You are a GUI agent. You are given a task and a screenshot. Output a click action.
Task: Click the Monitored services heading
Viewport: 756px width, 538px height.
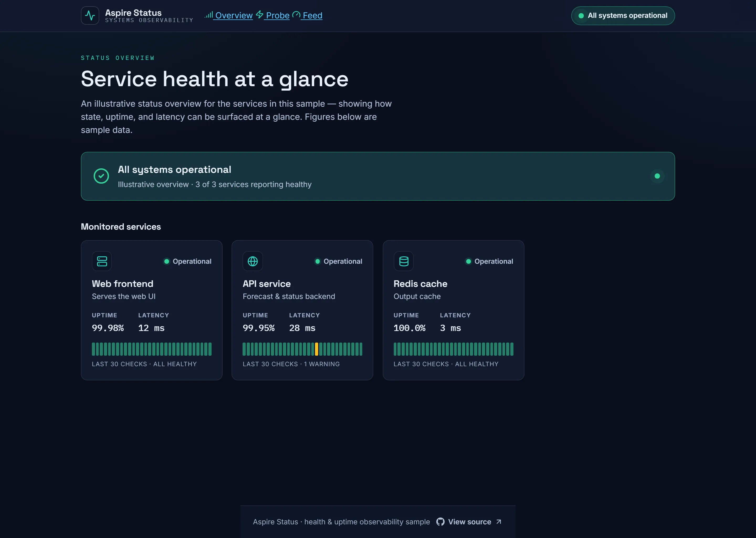point(121,227)
